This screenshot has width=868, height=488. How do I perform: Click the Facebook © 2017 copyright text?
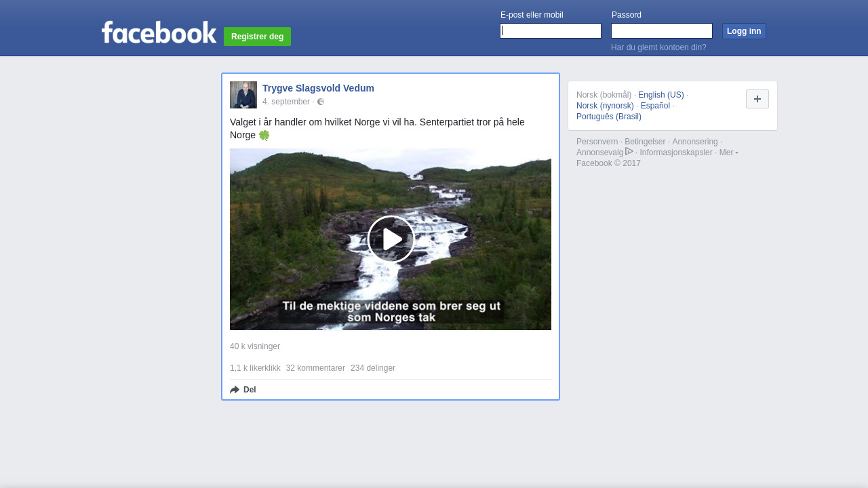click(608, 163)
